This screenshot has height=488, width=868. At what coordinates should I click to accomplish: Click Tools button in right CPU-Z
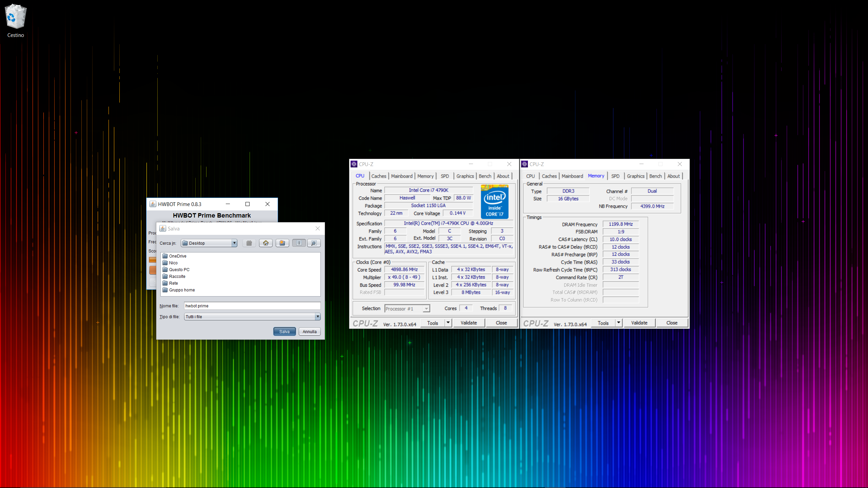[x=603, y=323]
